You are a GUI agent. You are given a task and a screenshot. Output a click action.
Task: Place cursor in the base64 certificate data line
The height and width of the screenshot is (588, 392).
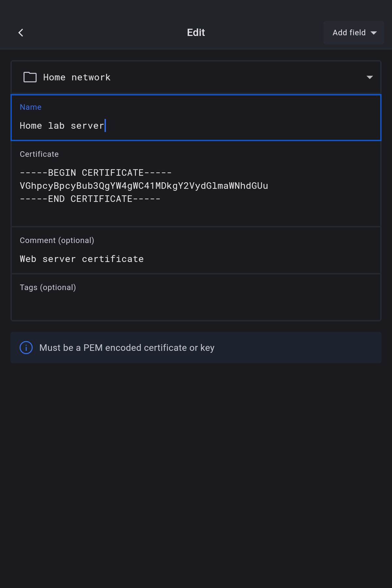[144, 186]
